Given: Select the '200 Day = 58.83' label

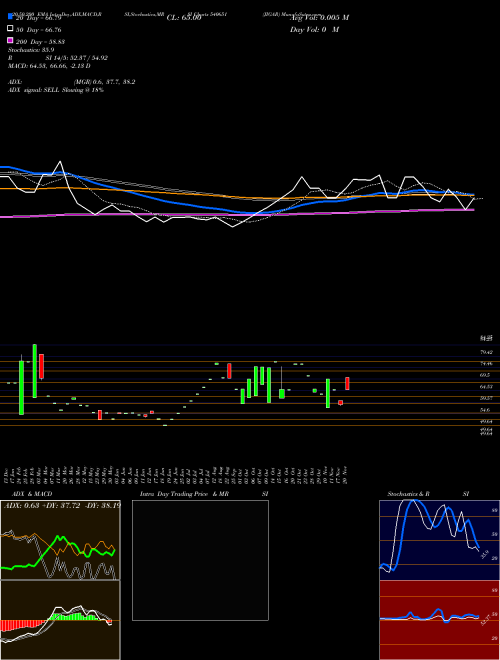Looking at the screenshot, I should 40,42.
